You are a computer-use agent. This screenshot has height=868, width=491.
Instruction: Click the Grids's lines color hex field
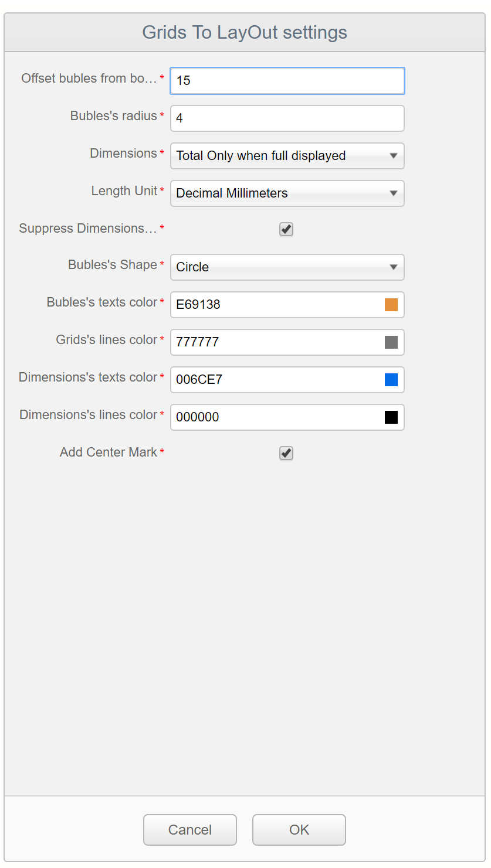point(276,342)
